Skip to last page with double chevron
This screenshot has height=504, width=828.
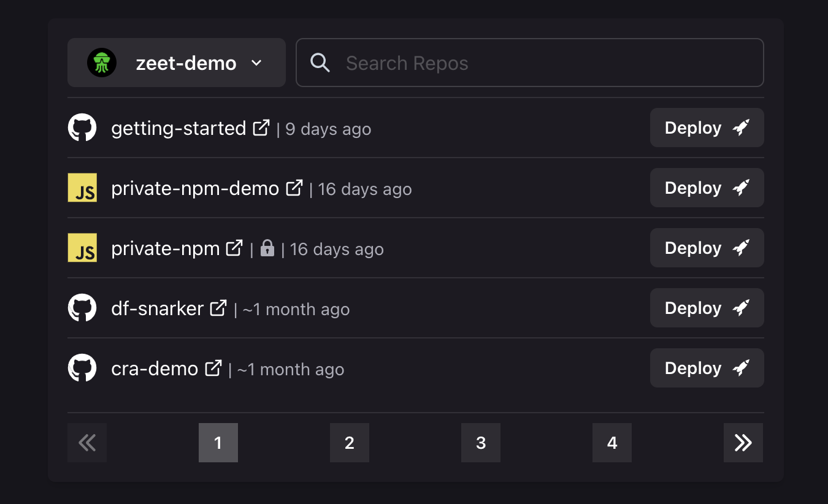pos(743,443)
